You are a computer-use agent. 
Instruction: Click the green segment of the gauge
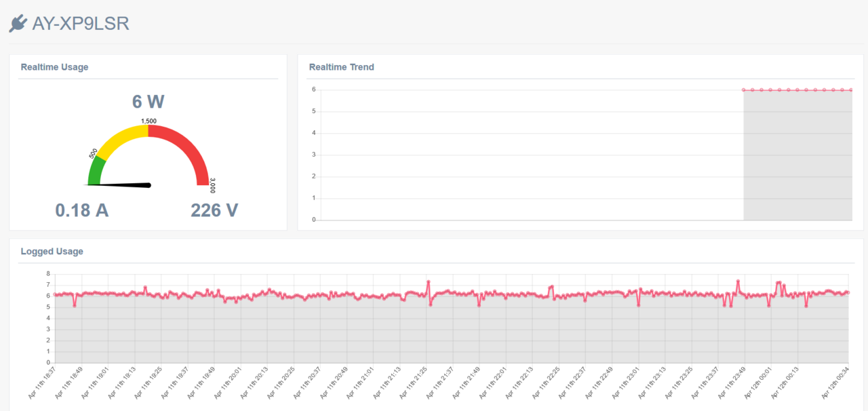[x=96, y=170]
